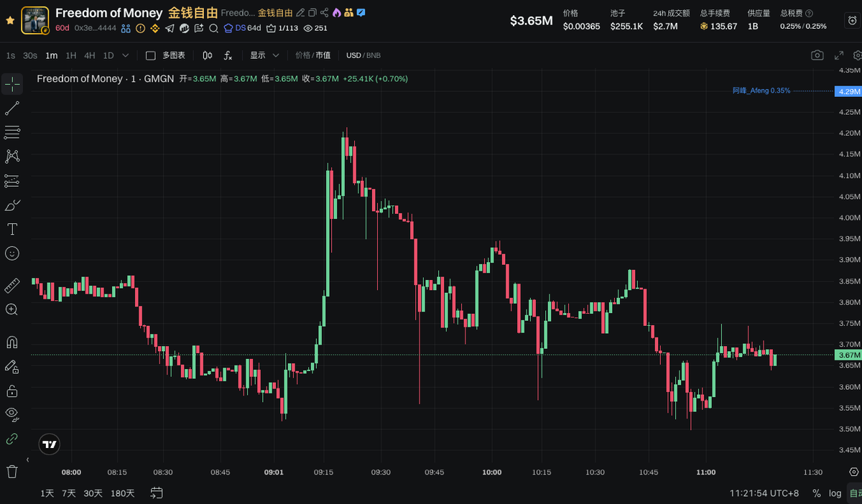This screenshot has height=504, width=862.
Task: Select the zoom-in magnifier tool
Action: pyautogui.click(x=12, y=309)
